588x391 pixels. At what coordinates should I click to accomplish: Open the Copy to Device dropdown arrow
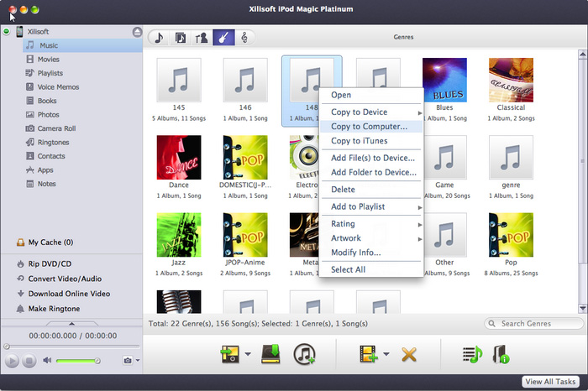click(x=249, y=354)
